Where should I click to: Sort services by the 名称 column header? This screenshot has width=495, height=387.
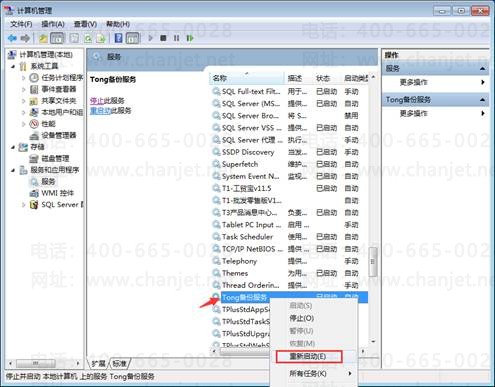[x=247, y=78]
